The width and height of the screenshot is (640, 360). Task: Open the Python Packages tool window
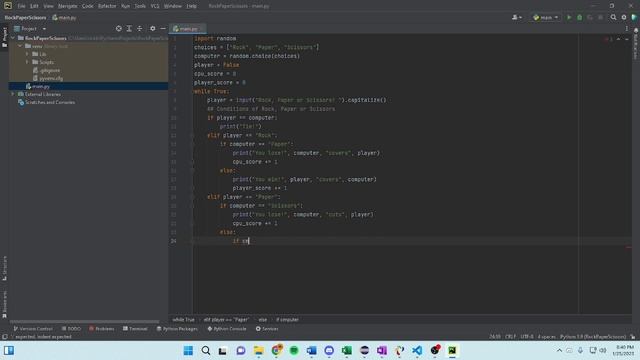177,329
